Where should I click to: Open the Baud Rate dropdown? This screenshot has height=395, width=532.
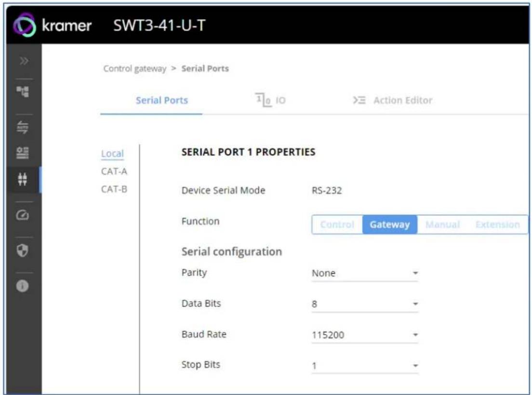point(365,335)
